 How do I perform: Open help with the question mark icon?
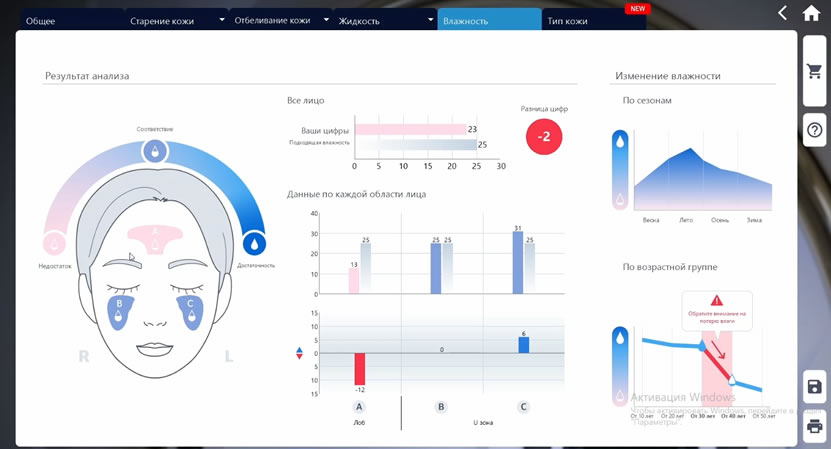pos(814,130)
